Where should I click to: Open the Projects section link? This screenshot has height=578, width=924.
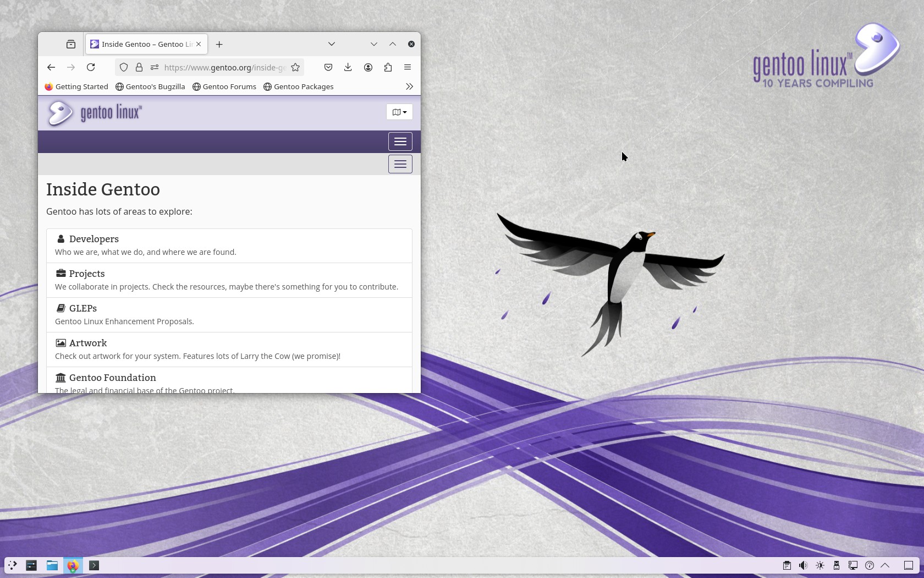pos(87,274)
